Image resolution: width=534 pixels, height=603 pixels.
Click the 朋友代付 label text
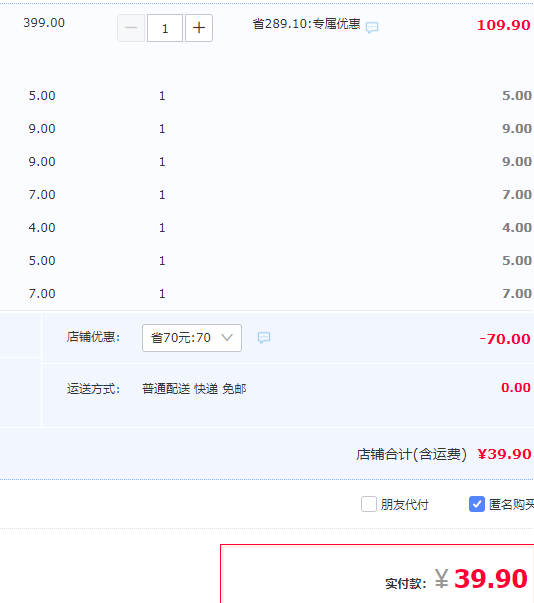point(404,505)
